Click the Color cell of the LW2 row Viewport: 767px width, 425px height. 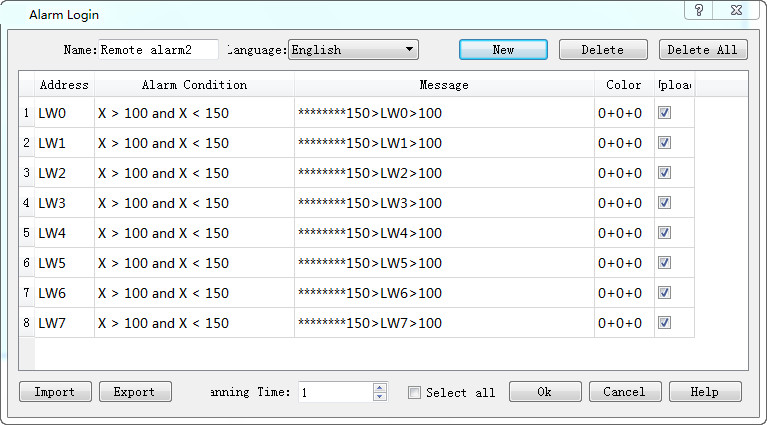(623, 173)
